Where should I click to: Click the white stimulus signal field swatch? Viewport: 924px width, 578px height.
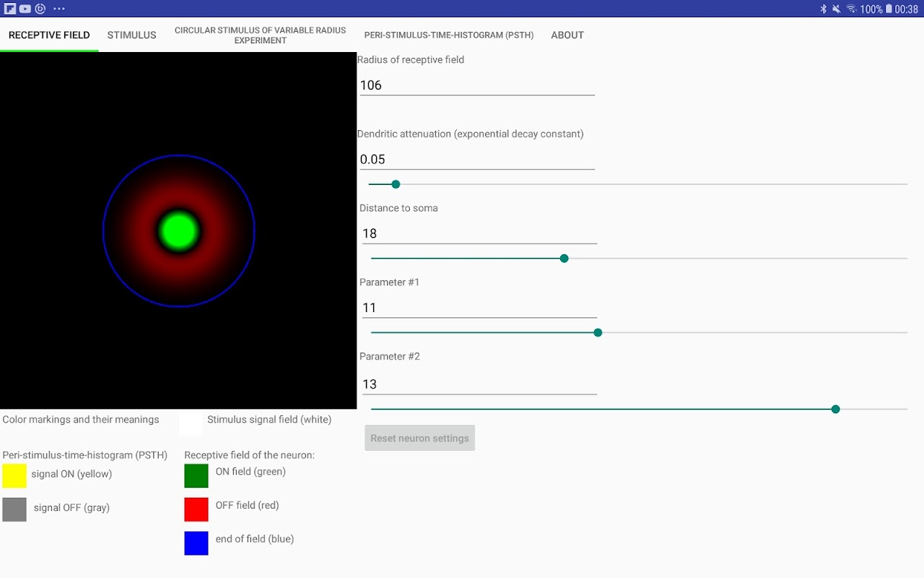point(191,423)
